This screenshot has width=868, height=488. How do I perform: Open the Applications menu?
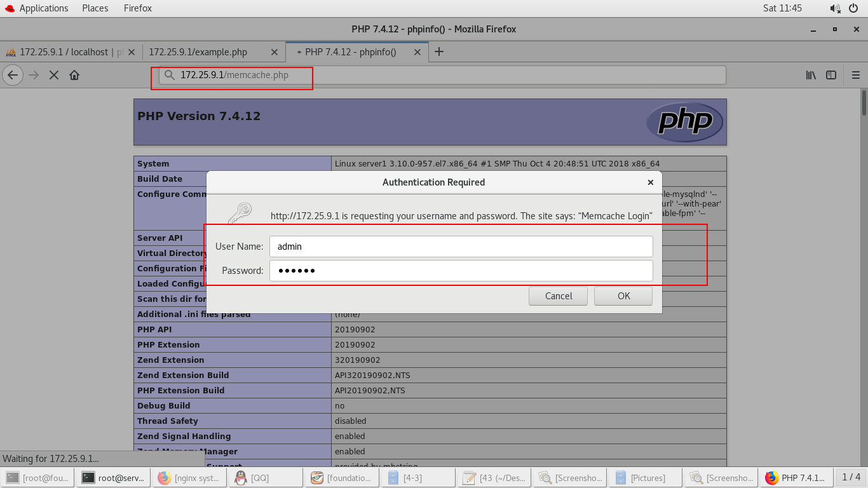tap(37, 8)
